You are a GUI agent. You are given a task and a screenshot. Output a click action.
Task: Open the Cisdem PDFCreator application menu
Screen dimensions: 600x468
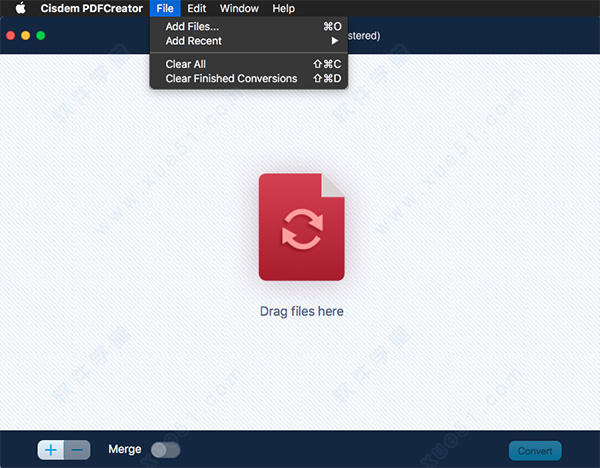coord(91,8)
